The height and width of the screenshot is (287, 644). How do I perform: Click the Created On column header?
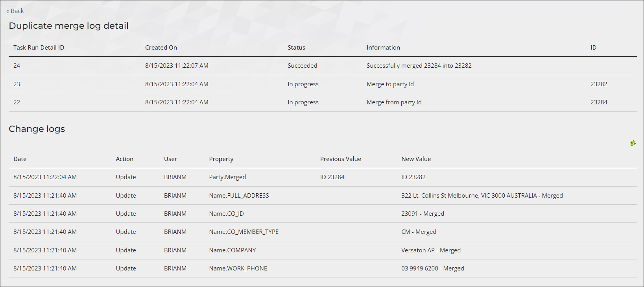(161, 48)
